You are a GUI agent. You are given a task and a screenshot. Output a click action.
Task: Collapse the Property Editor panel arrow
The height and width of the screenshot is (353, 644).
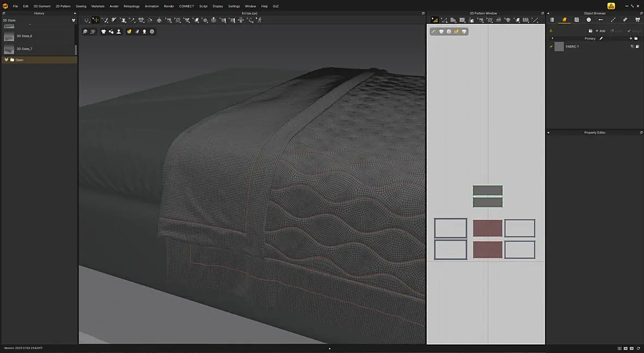tap(548, 133)
